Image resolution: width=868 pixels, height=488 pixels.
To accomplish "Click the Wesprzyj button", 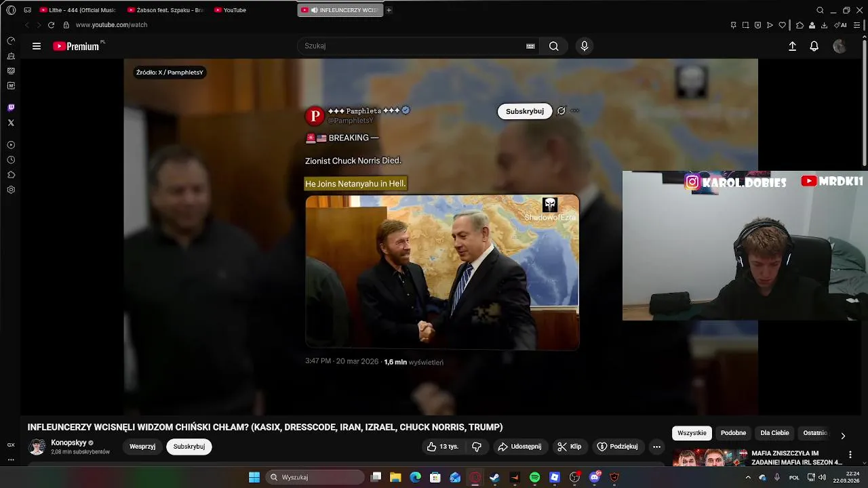I will 142,447.
